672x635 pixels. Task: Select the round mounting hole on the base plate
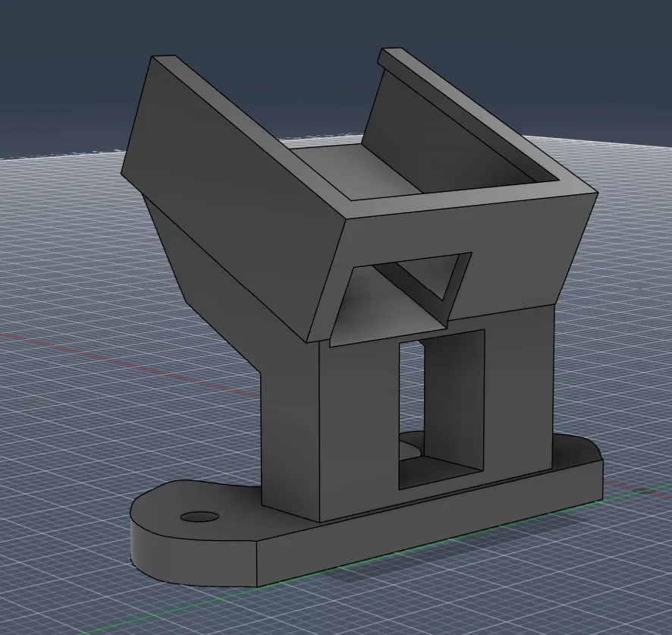click(199, 516)
